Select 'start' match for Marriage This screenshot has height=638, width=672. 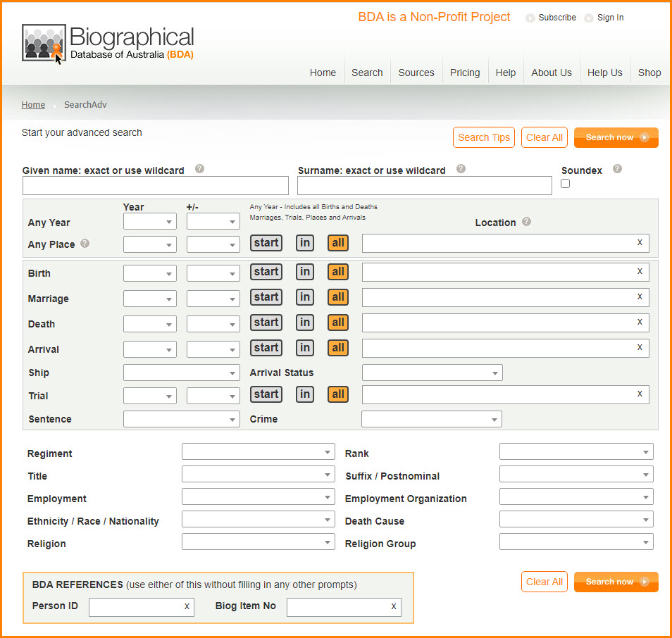coord(266,297)
